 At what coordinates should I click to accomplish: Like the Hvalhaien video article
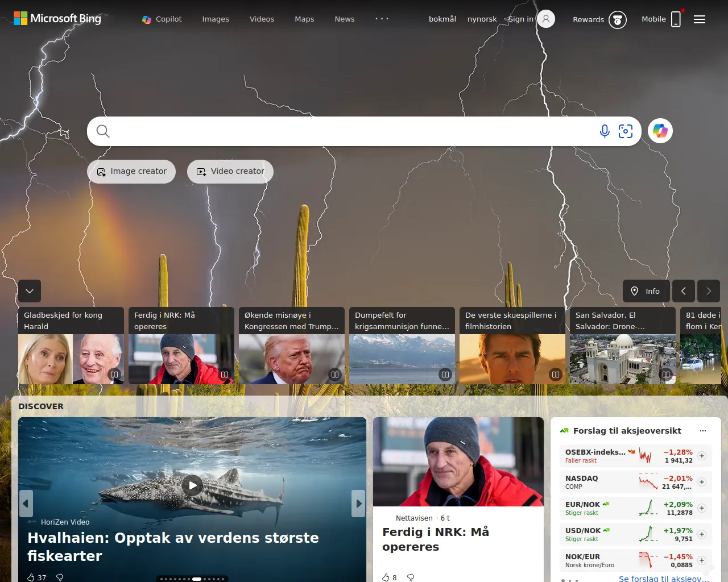[x=31, y=577]
